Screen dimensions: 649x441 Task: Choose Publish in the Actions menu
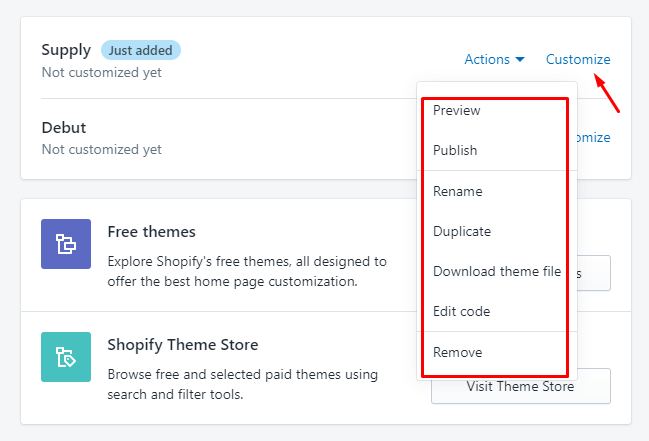pos(455,151)
